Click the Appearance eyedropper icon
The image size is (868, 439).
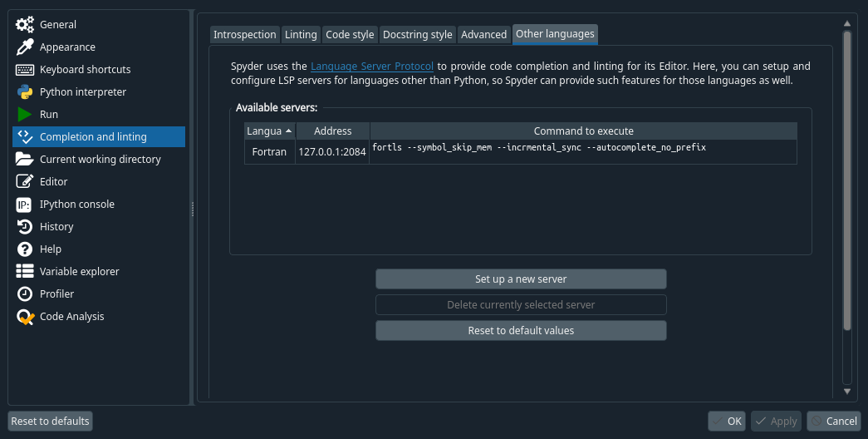coord(25,47)
